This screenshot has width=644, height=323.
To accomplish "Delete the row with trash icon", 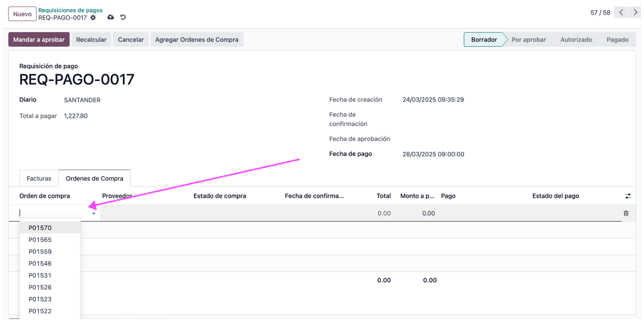I will coord(626,213).
